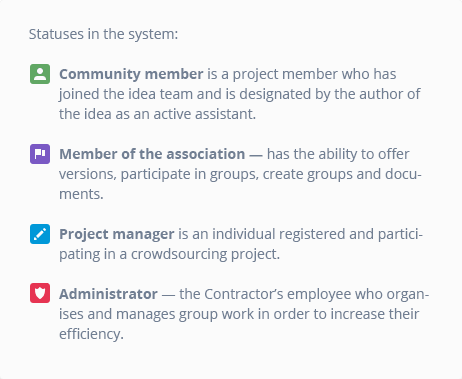This screenshot has height=379, width=462.
Task: Click the bold 'Member of the association' label
Action: click(152, 154)
